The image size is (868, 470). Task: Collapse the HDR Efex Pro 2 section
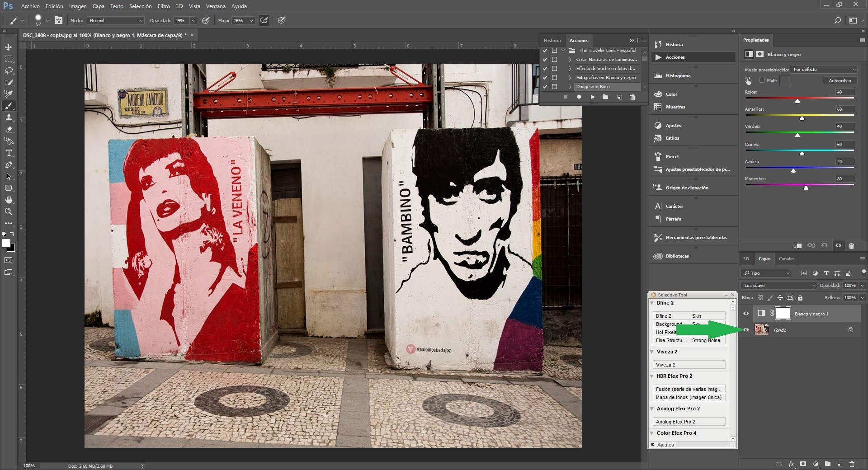(652, 376)
